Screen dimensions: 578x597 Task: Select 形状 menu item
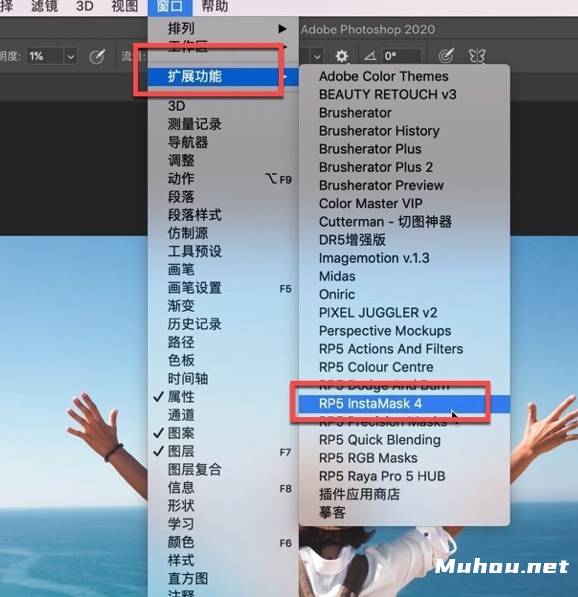[223, 506]
